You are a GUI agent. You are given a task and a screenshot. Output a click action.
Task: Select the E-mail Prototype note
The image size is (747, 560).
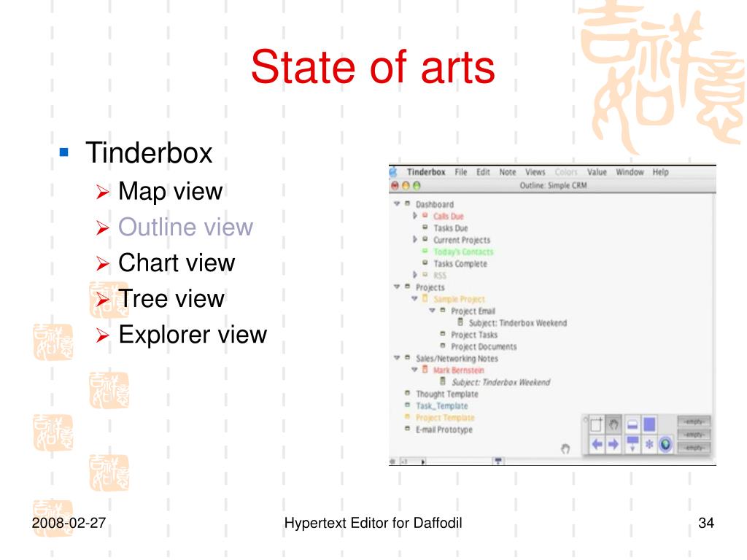[444, 429]
